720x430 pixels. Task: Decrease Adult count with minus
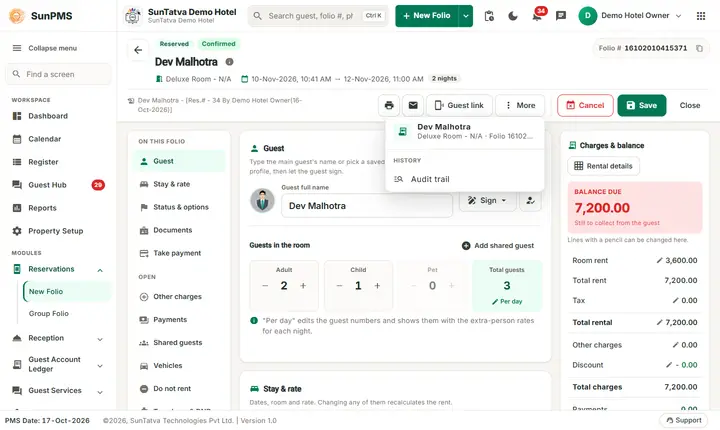pyautogui.click(x=265, y=286)
